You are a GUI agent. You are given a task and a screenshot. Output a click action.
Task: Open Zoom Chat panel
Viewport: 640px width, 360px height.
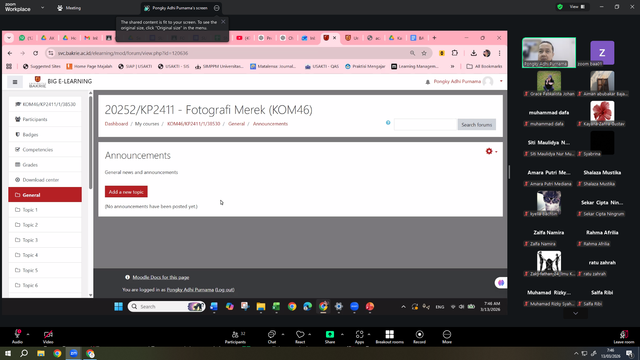272,337
